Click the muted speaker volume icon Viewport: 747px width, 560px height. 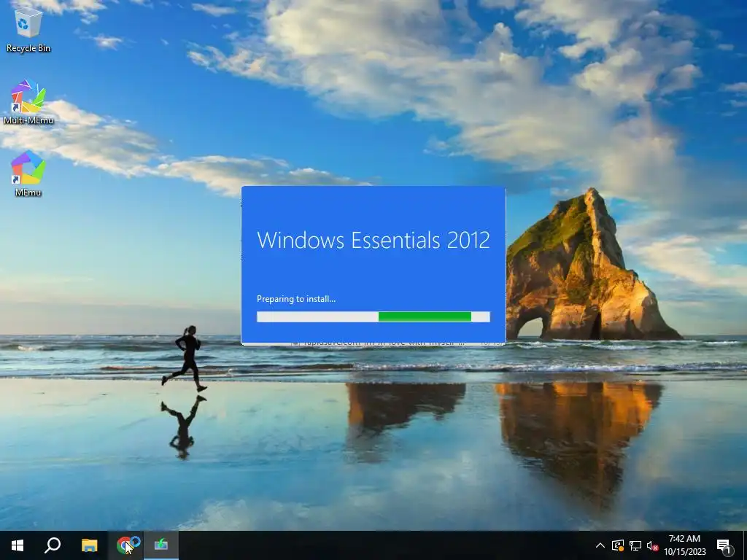pyautogui.click(x=652, y=545)
